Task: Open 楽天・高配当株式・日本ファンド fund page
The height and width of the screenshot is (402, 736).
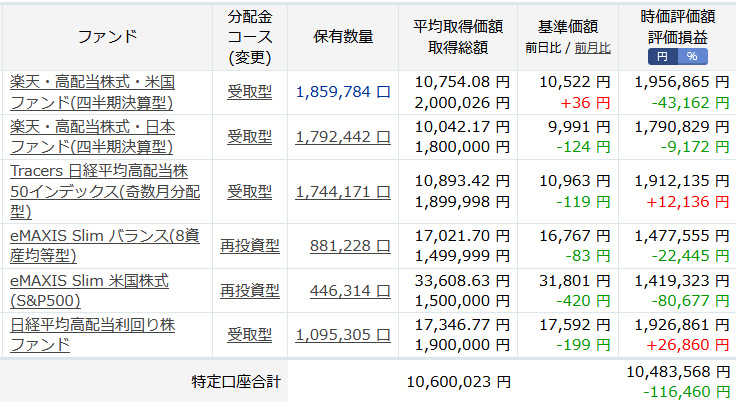Action: [92, 137]
